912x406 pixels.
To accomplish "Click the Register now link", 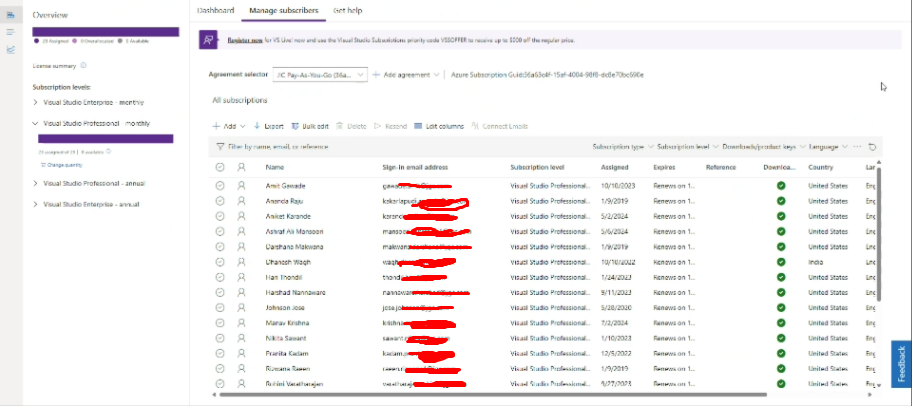I will tap(245, 41).
